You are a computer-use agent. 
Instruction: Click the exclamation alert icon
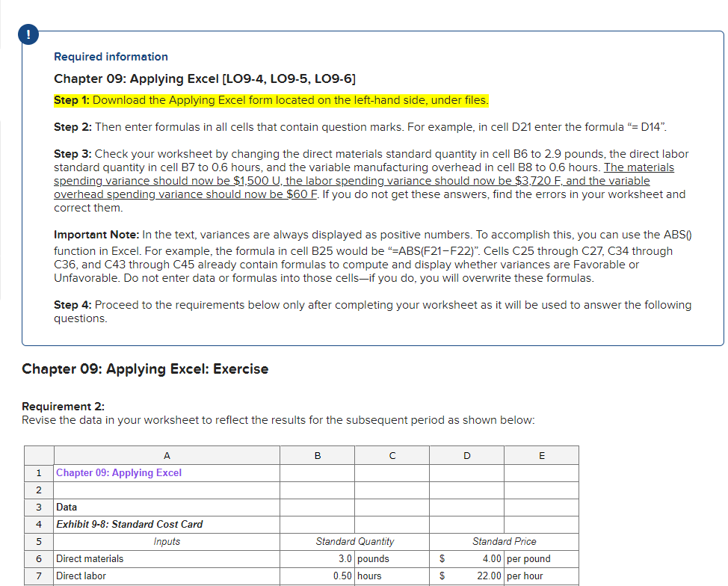click(28, 34)
